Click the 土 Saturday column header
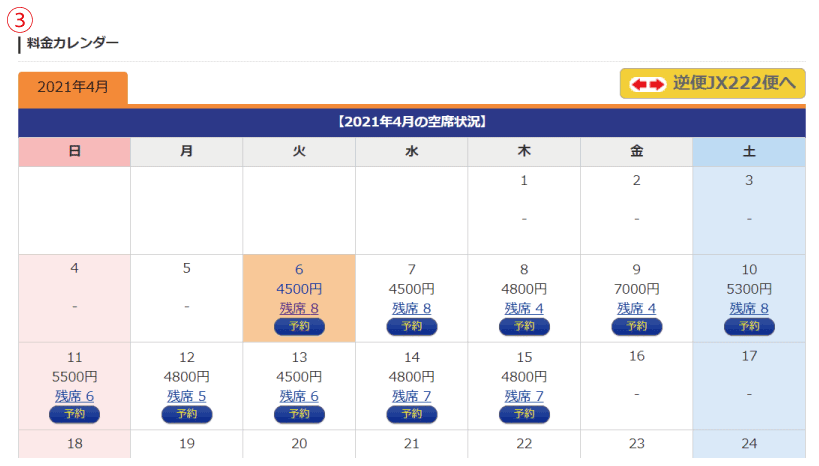Viewport: 819px width, 466px height. point(749,152)
